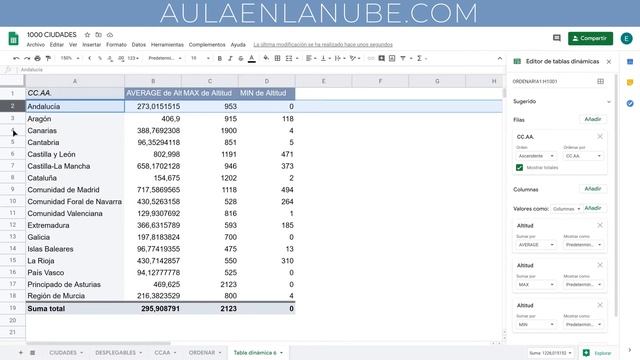Open the font size dropdown
This screenshot has width=640, height=360.
tap(200, 58)
